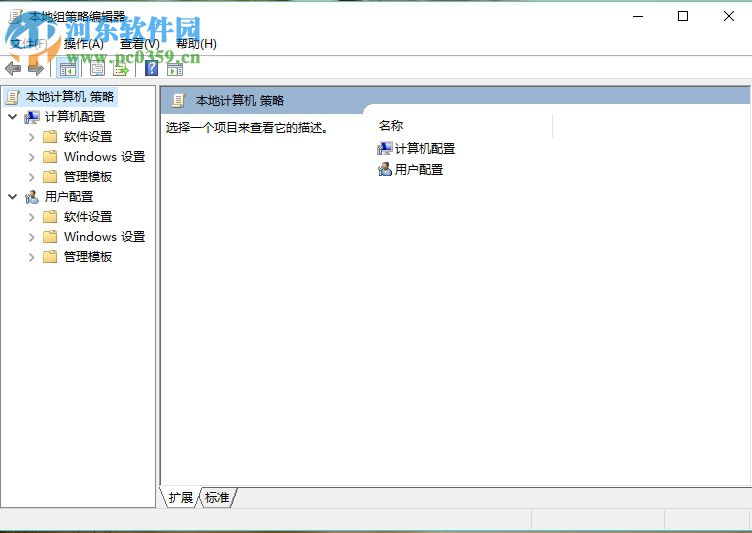This screenshot has width=752, height=533.
Task: Click the Forward arrow toolbar icon
Action: pos(36,69)
